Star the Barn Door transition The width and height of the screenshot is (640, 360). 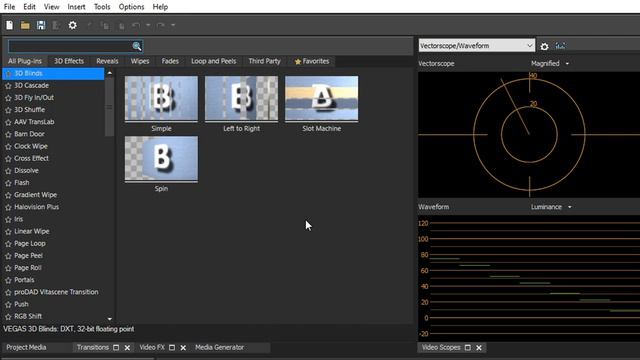[8, 134]
